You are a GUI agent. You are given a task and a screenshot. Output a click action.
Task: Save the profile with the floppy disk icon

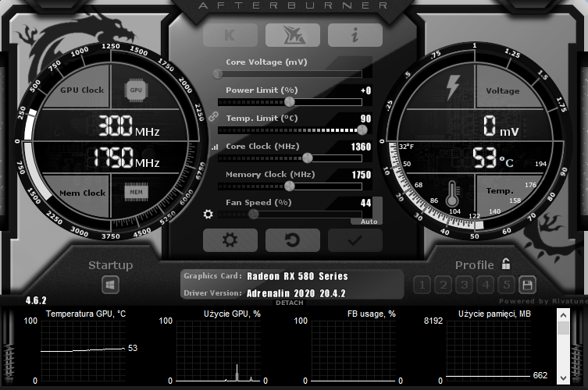coord(528,285)
